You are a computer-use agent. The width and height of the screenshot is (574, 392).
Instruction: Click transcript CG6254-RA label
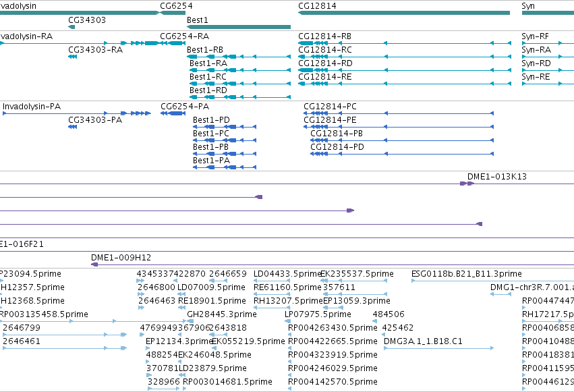pos(185,36)
